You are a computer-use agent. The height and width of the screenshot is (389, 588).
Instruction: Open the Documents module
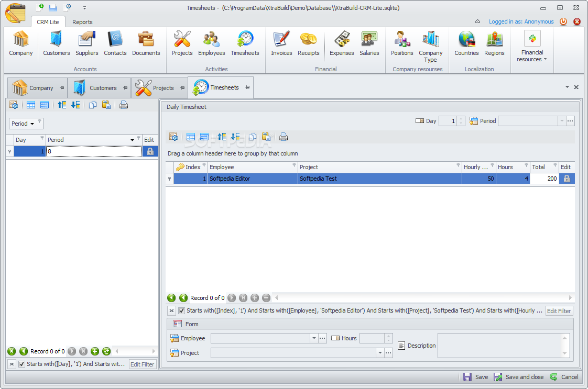(146, 43)
